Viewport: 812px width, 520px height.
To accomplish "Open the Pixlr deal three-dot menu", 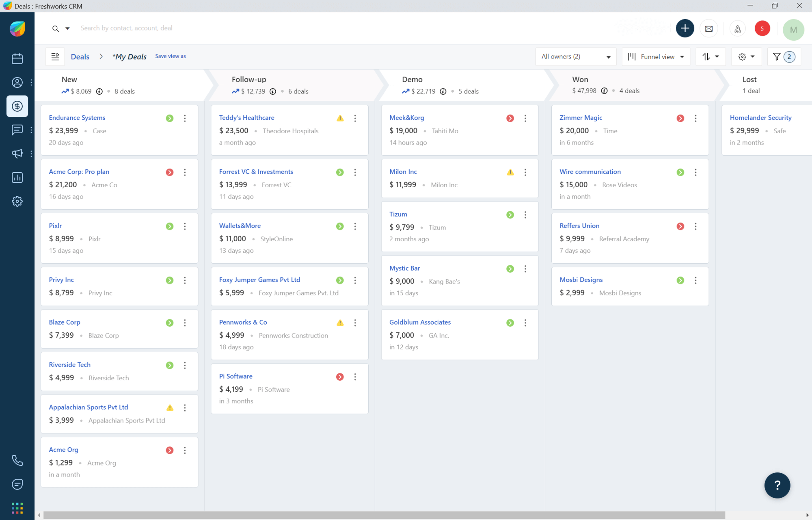I will click(x=185, y=226).
